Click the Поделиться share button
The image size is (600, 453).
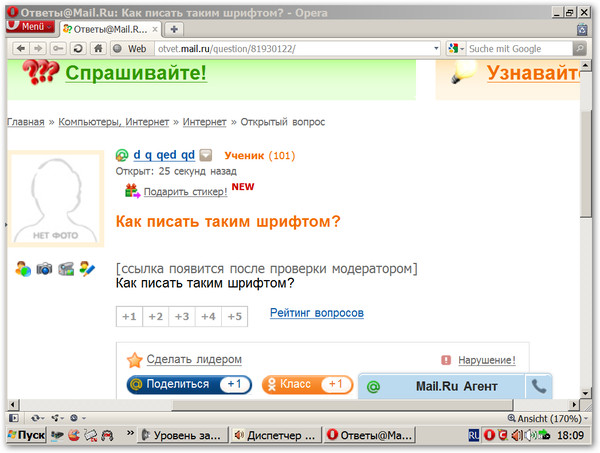189,385
